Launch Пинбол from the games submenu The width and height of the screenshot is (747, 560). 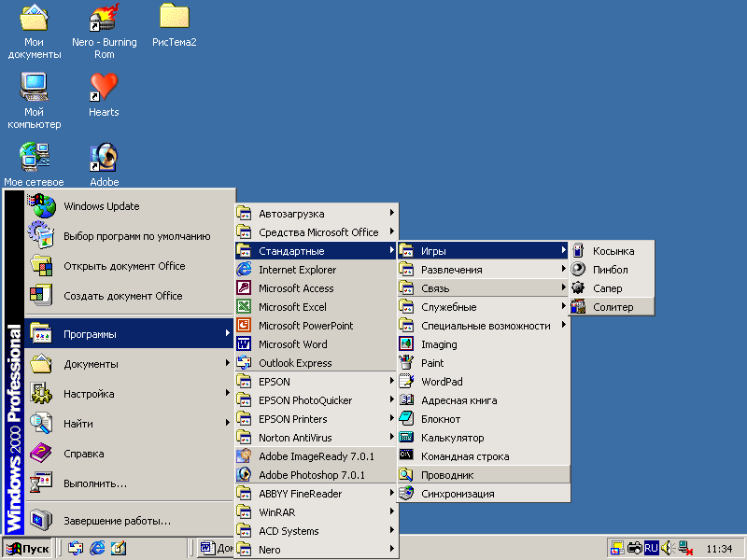click(612, 270)
